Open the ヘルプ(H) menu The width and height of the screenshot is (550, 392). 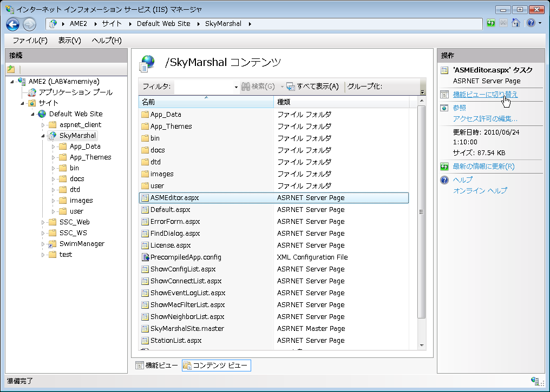click(x=107, y=41)
